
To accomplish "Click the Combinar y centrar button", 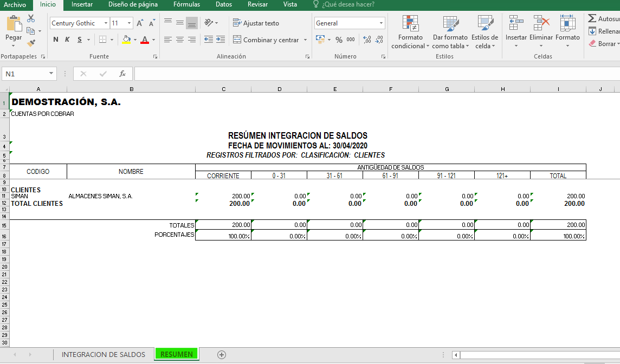I will (x=266, y=40).
